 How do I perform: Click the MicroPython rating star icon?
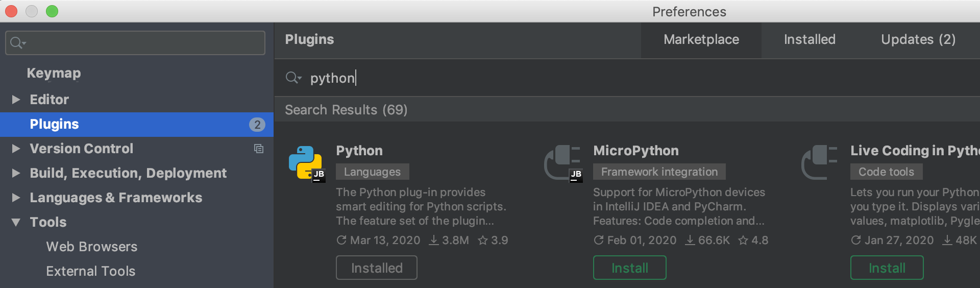[743, 240]
